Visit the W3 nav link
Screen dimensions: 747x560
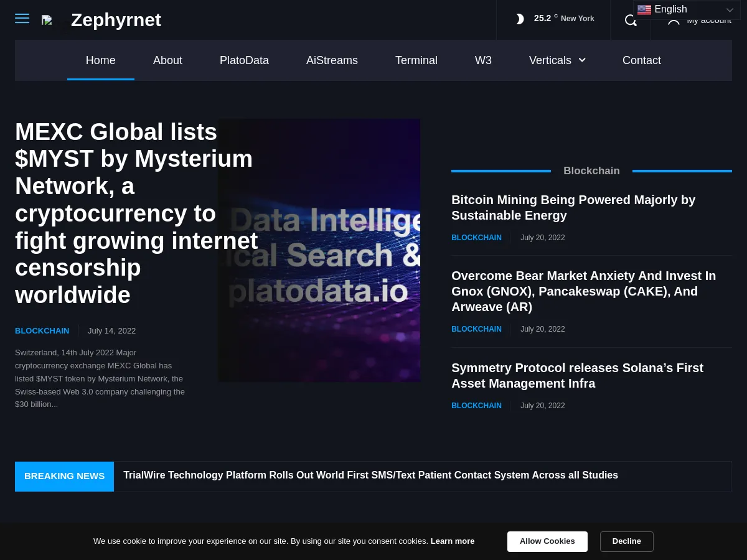[x=483, y=60]
